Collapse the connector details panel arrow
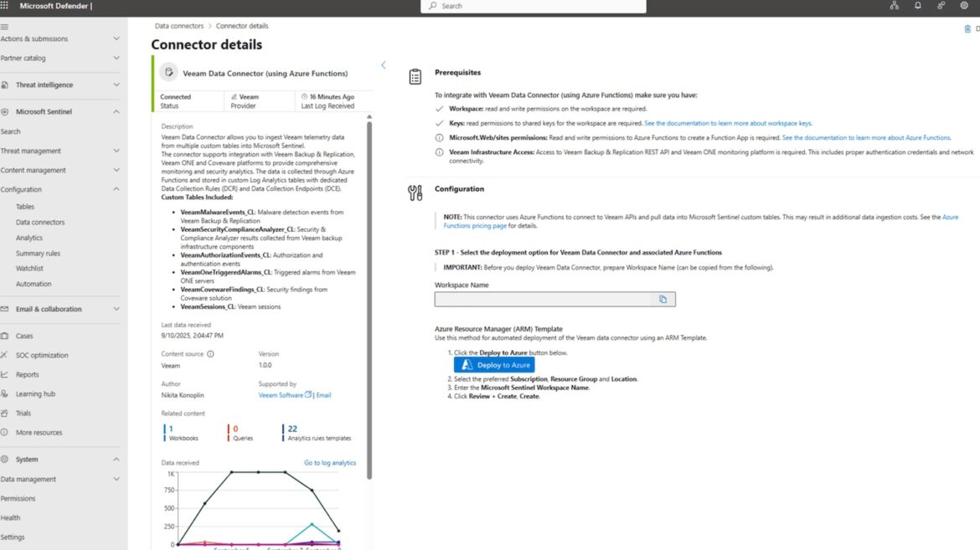Screen dimensions: 980x550 point(384,65)
